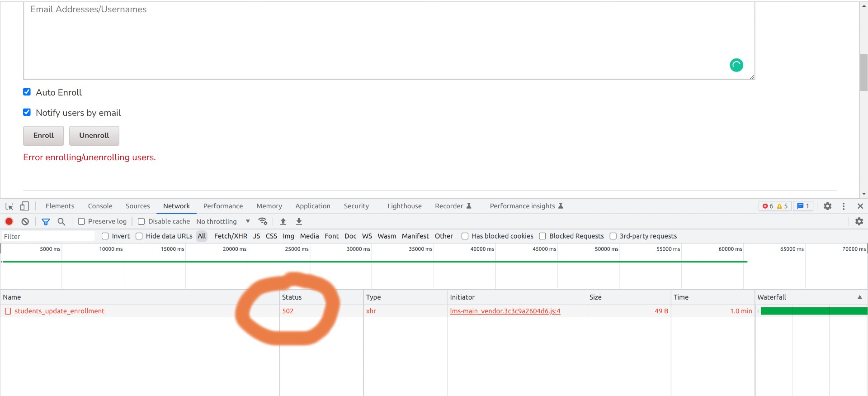Viewport: 868px width, 396px height.
Task: Select the All request type filter
Action: 202,236
